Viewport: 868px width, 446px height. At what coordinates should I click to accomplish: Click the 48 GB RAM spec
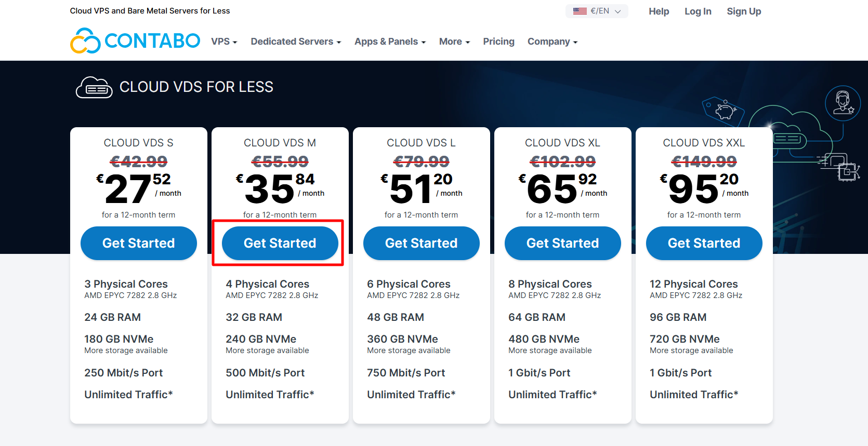point(396,317)
